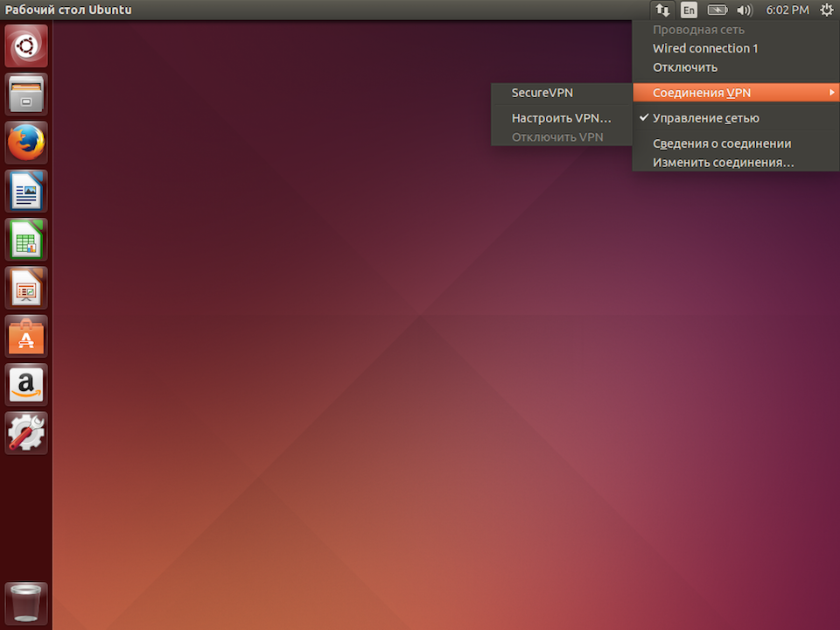Open System Settings gear-and-wrench icon
The width and height of the screenshot is (840, 630).
25,433
